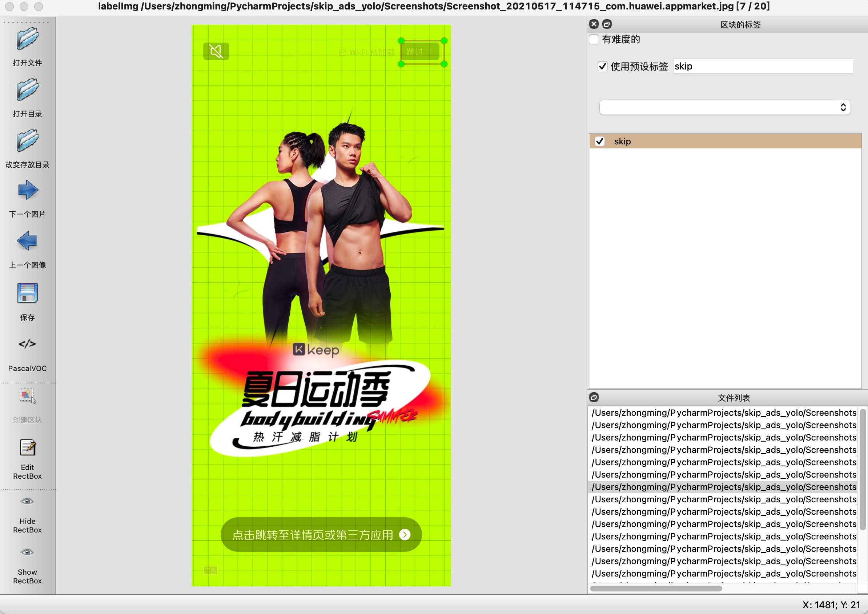Click the default label text field containing skip

[762, 67]
